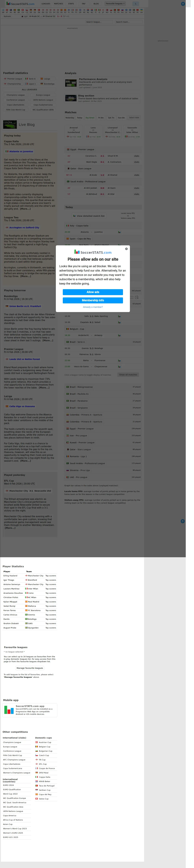Click the SoccerSTATS.com logo in page header

click(x=21, y=4)
